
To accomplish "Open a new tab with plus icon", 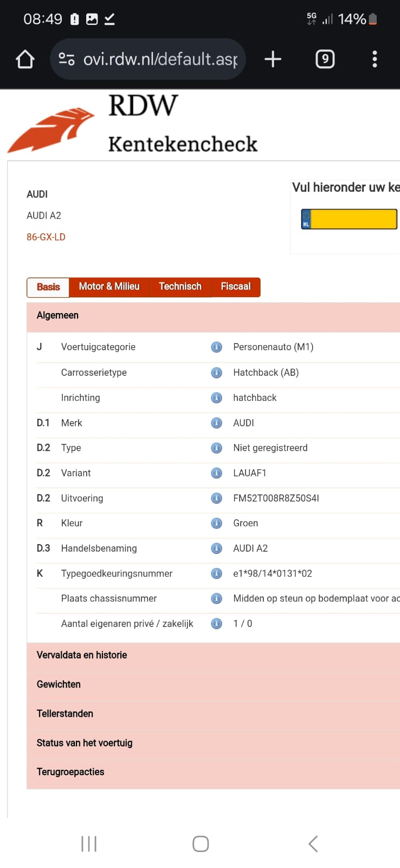I will click(273, 59).
